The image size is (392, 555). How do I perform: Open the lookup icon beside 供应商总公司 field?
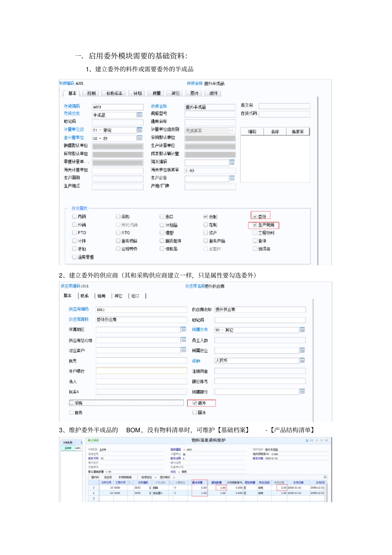click(183, 340)
